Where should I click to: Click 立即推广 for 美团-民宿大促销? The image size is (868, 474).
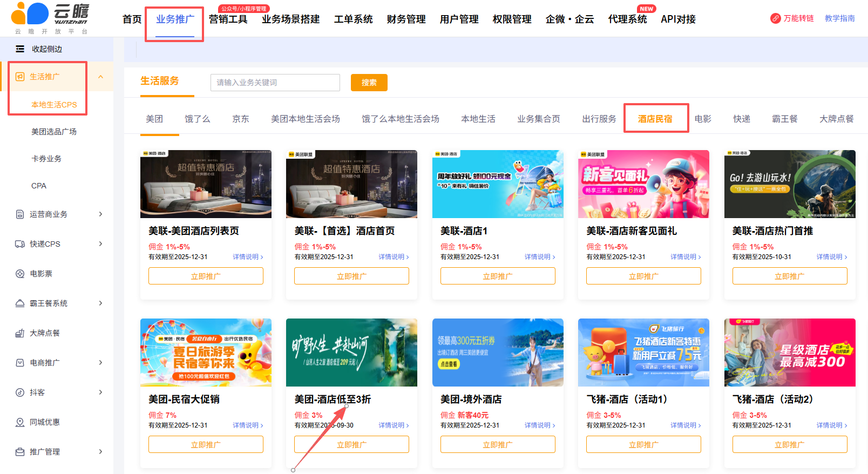pyautogui.click(x=206, y=445)
